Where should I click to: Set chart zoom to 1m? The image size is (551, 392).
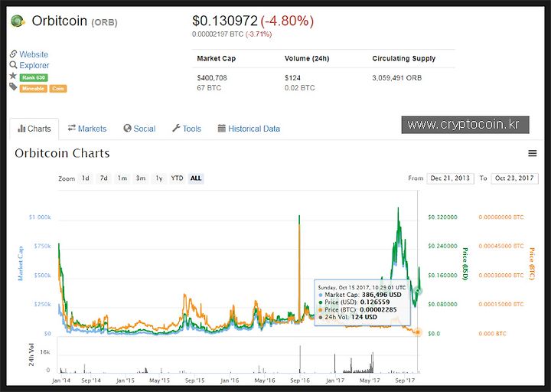click(122, 178)
